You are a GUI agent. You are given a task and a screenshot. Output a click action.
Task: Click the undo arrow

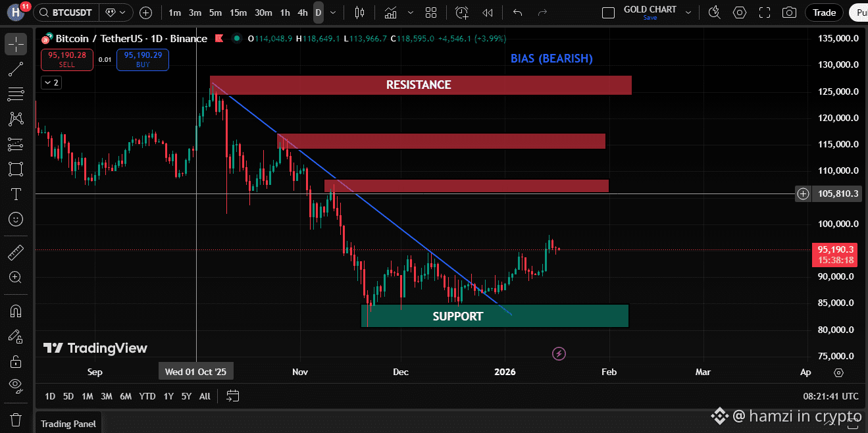[x=517, y=13]
